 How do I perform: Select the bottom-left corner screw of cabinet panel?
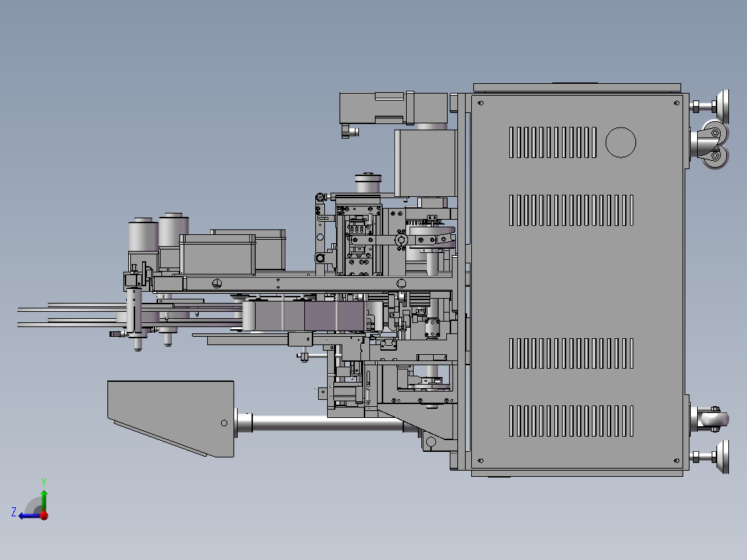pyautogui.click(x=480, y=460)
